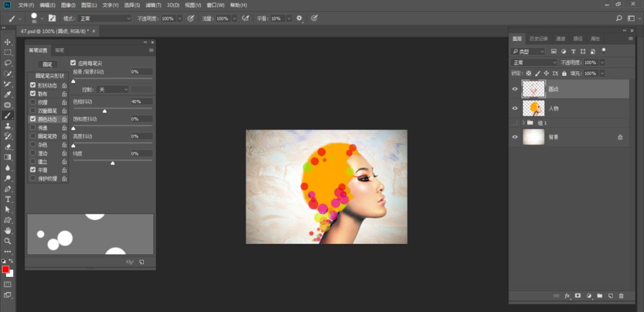Select the Zoom tool
644x312 pixels.
7,241
